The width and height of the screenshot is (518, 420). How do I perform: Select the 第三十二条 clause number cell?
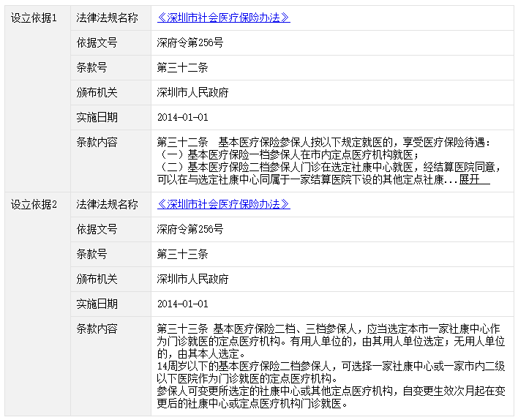click(x=183, y=67)
